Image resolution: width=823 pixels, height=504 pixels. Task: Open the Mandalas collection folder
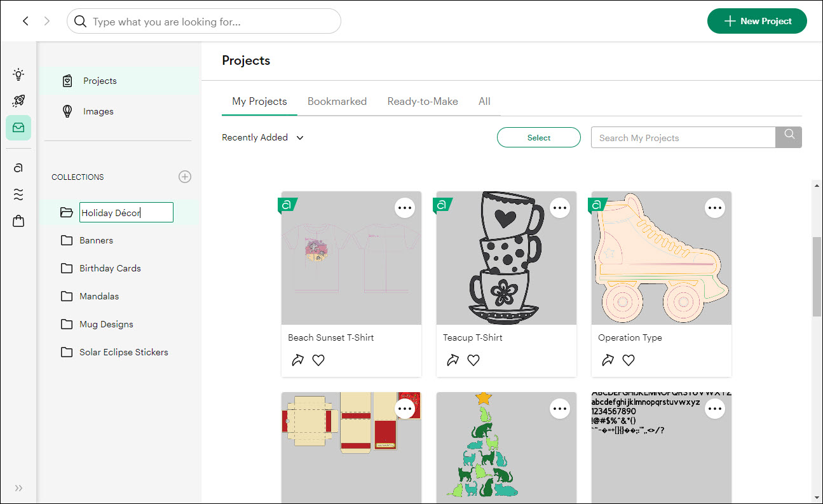click(99, 296)
